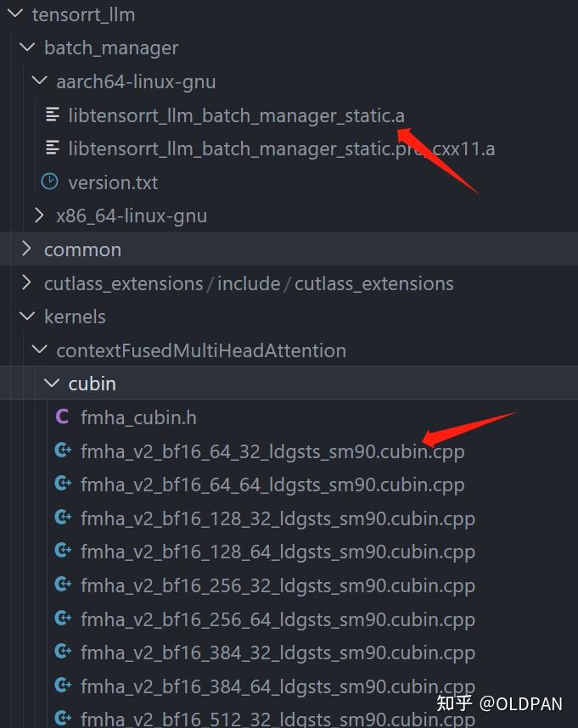Click the clock icon beside version.txt
The width and height of the screenshot is (578, 728).
(50, 182)
